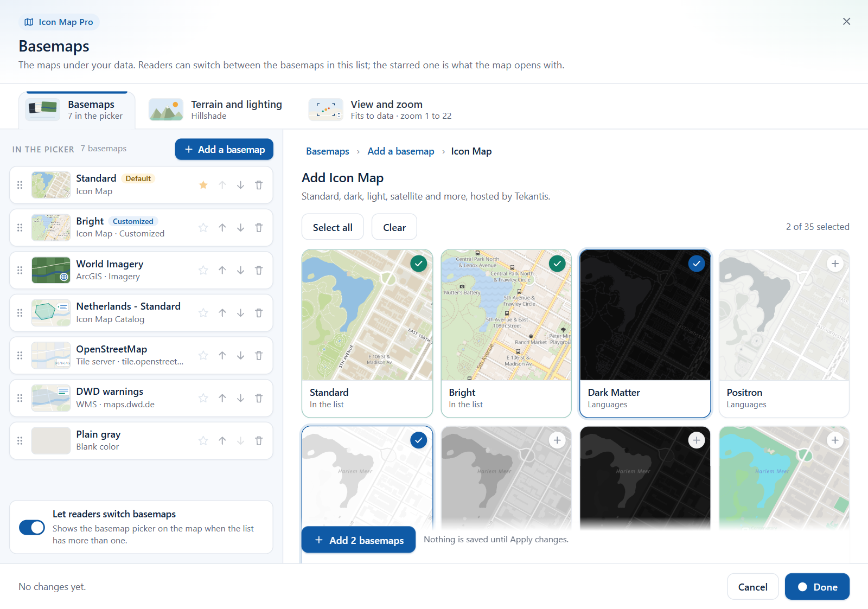
Task: Uncheck the Standard tile checkmark
Action: pyautogui.click(x=418, y=264)
